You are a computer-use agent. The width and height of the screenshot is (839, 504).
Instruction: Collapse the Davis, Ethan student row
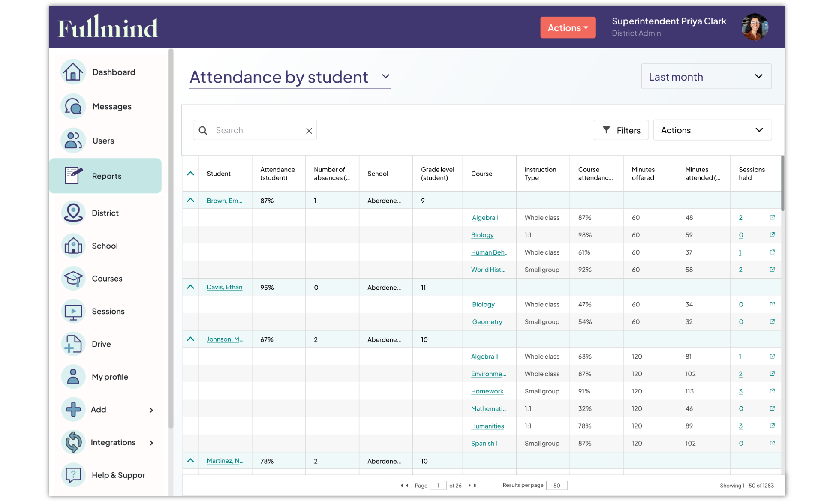(x=191, y=287)
